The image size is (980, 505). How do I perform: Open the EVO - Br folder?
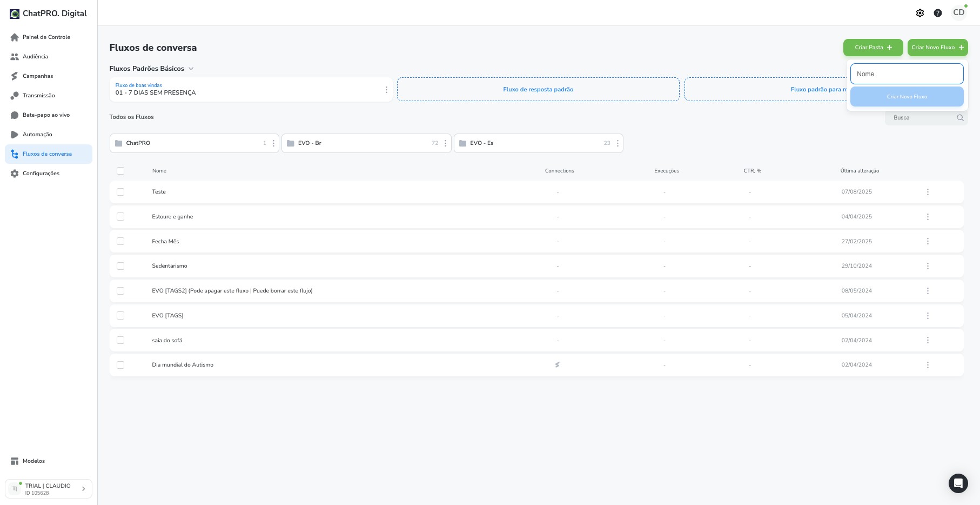pos(366,143)
